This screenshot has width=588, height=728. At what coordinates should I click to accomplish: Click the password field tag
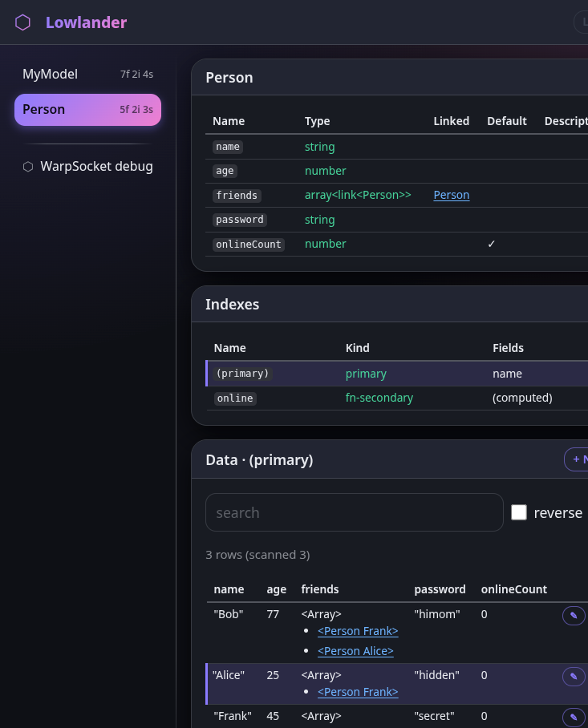click(240, 220)
